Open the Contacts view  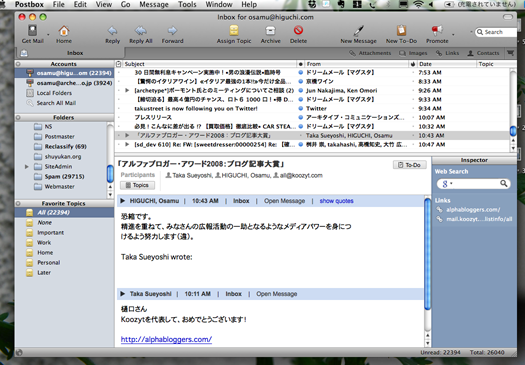point(483,53)
